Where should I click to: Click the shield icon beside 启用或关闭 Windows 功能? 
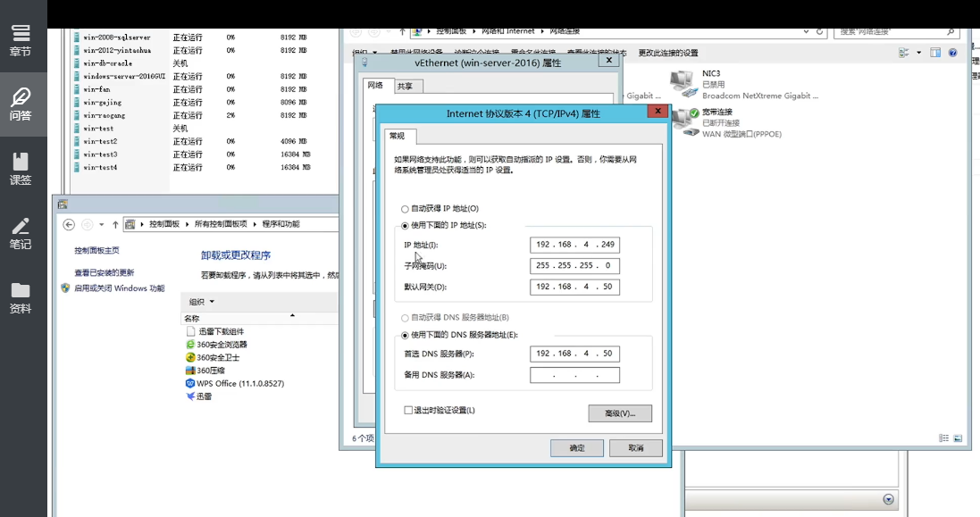[x=65, y=288]
